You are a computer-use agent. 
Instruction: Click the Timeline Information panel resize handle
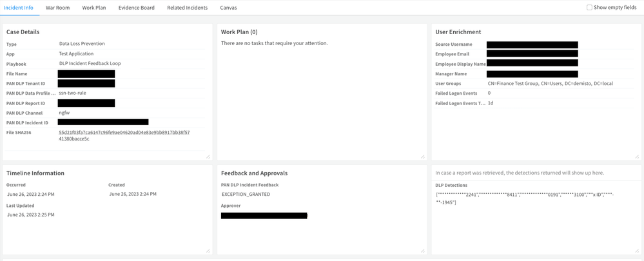[208, 251]
